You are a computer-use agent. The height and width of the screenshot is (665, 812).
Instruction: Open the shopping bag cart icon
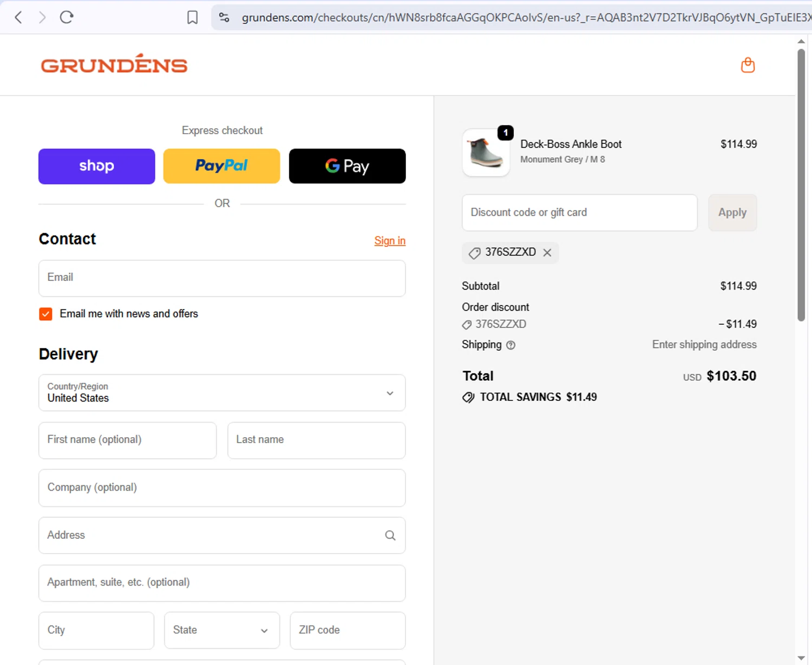[748, 65]
